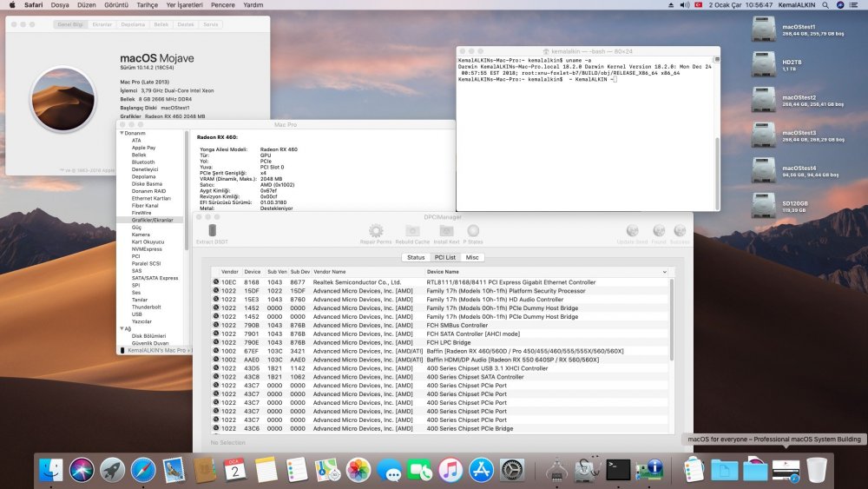Open iTunes icon in dock
The height and width of the screenshot is (489, 868).
450,470
